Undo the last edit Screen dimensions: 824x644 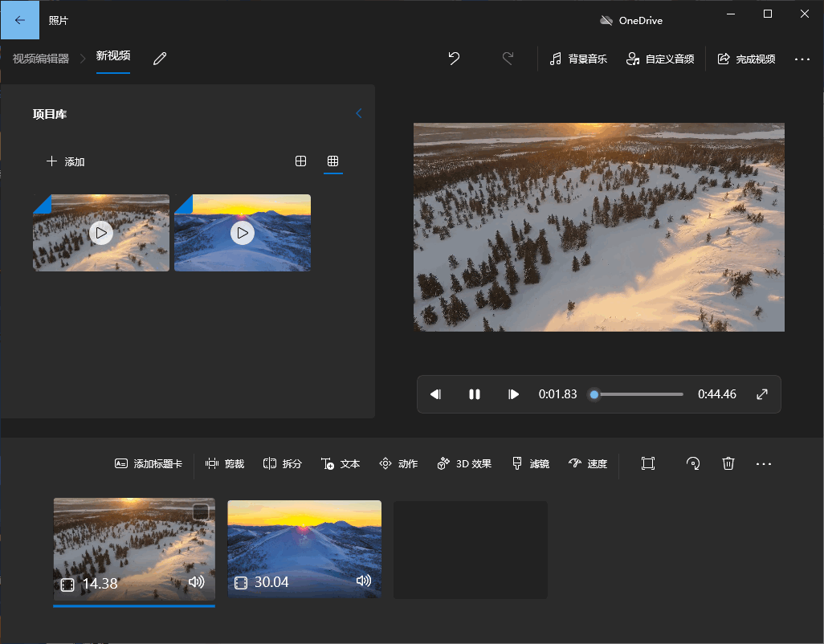coord(454,59)
